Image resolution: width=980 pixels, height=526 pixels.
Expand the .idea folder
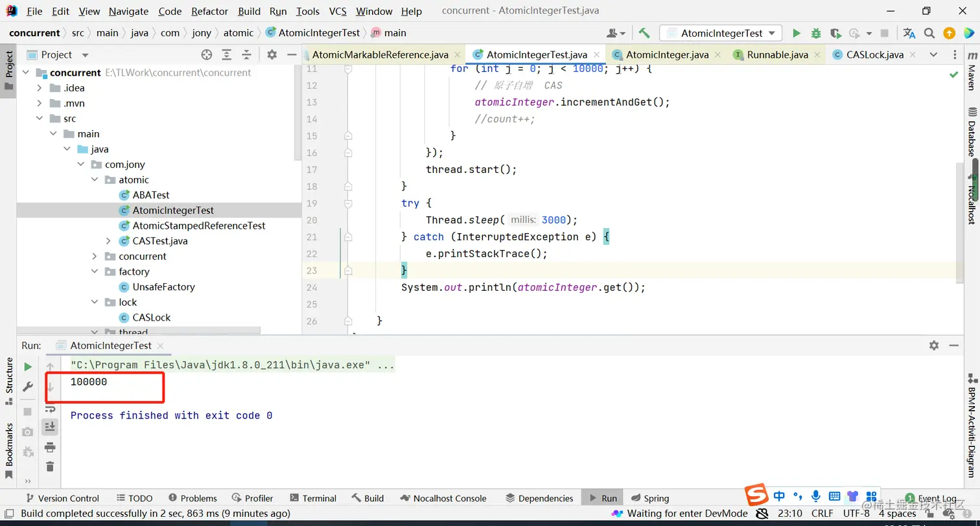coord(40,88)
